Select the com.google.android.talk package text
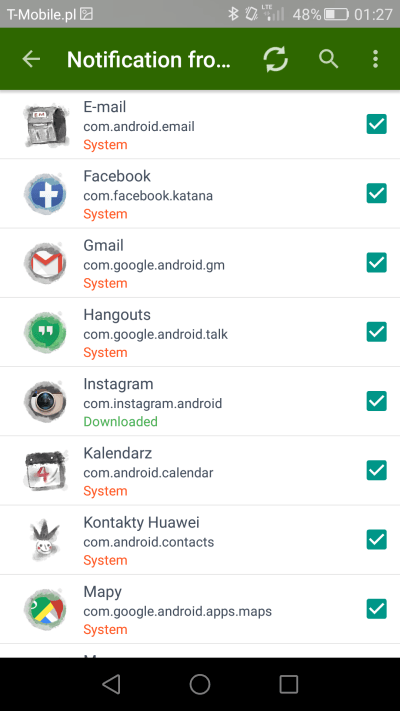 (155, 334)
